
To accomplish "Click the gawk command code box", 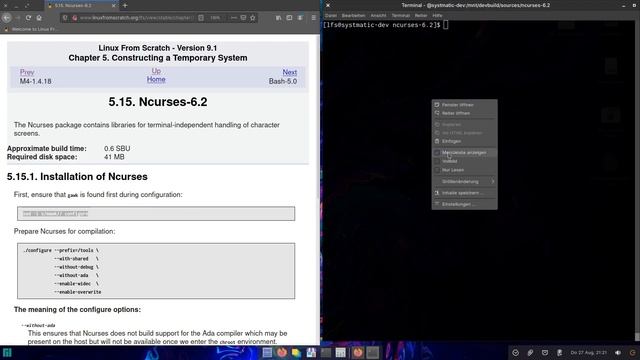I will (x=156, y=213).
